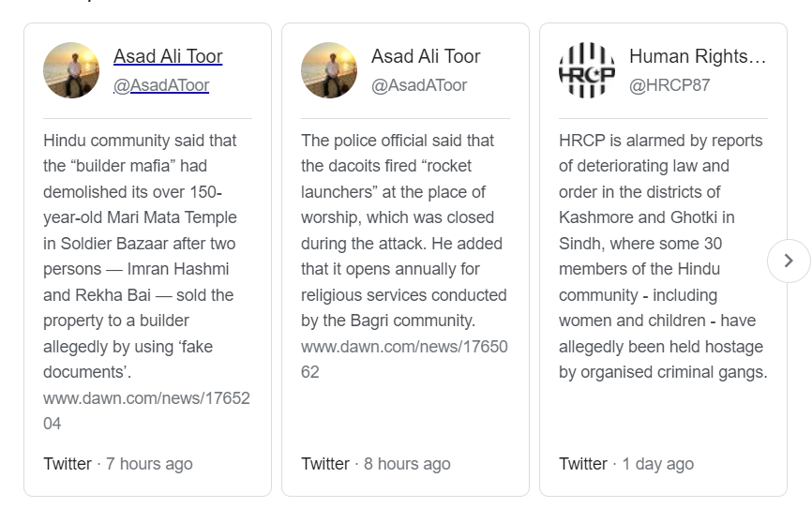Click the HRCP logo avatar
The width and height of the screenshot is (812, 508).
587,70
